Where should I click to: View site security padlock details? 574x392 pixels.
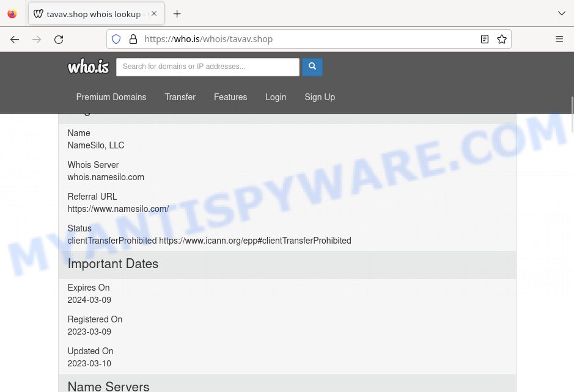(x=133, y=39)
